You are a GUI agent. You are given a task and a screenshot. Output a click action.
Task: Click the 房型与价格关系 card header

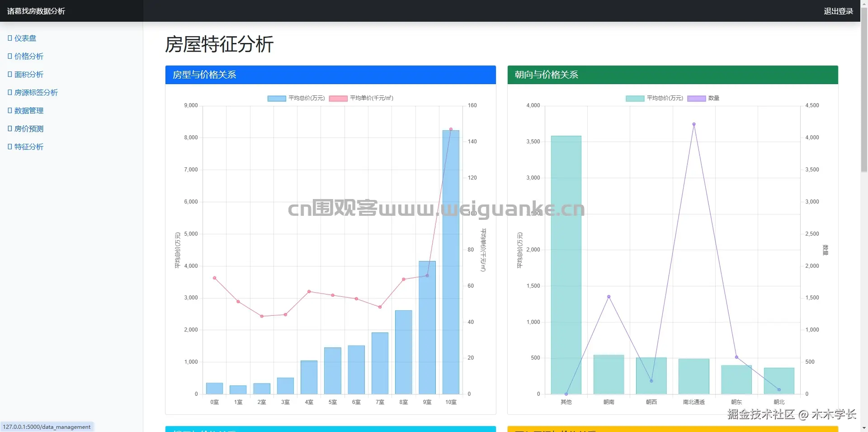[330, 75]
